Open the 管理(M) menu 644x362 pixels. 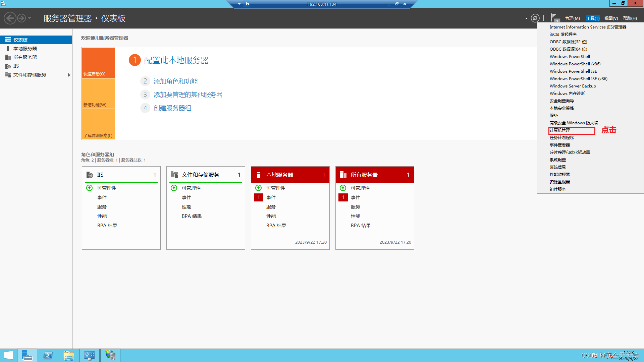[x=572, y=18]
